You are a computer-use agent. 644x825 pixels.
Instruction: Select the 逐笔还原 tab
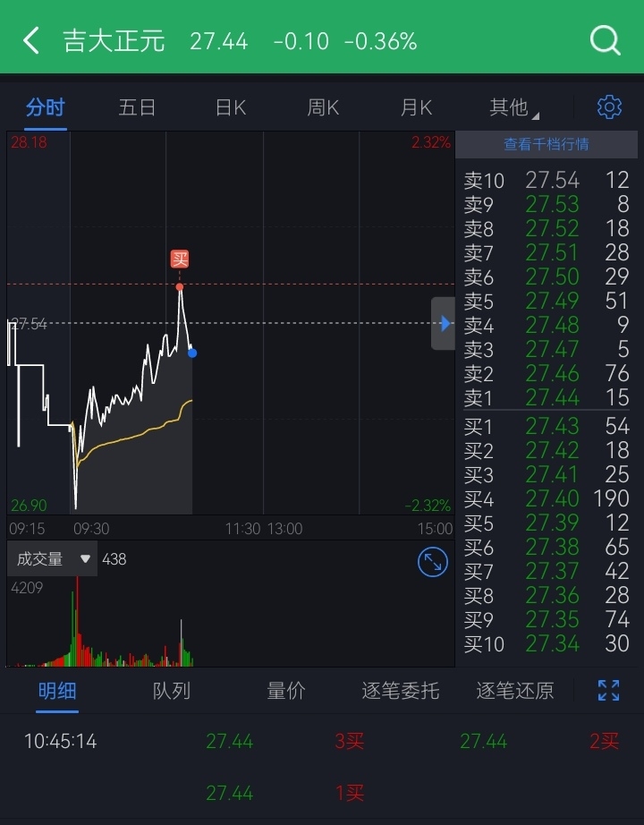pyautogui.click(x=515, y=691)
